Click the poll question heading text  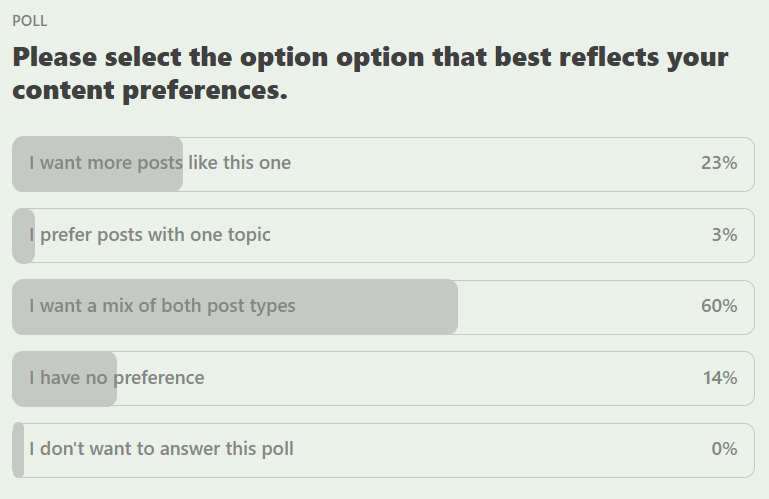(x=370, y=73)
